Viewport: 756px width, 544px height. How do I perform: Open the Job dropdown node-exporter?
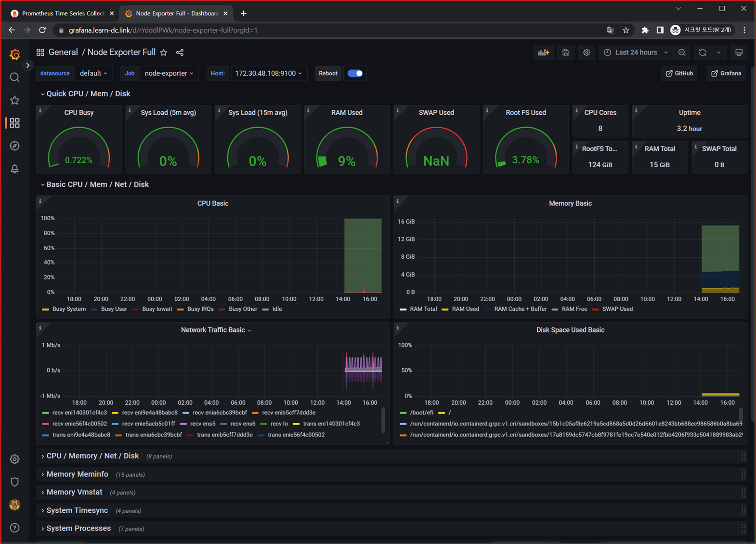tap(169, 73)
